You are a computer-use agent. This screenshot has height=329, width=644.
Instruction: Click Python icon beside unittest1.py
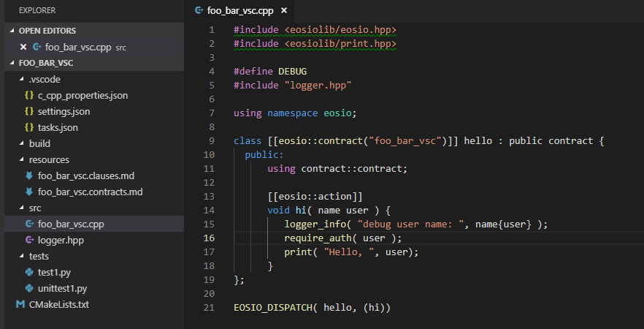(29, 288)
